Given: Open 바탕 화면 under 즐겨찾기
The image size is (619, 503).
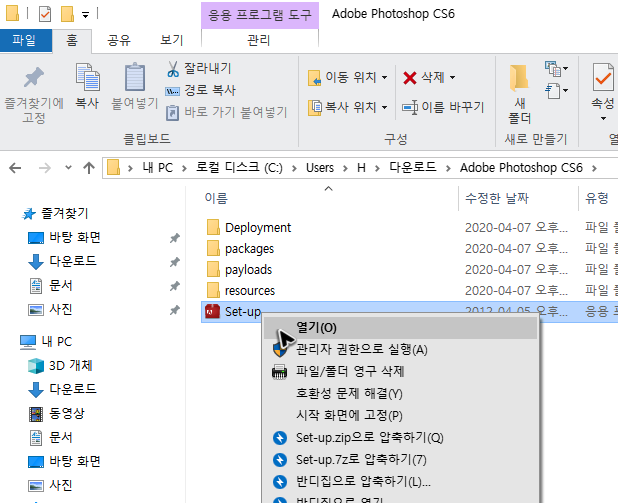Looking at the screenshot, I should click(x=75, y=238).
